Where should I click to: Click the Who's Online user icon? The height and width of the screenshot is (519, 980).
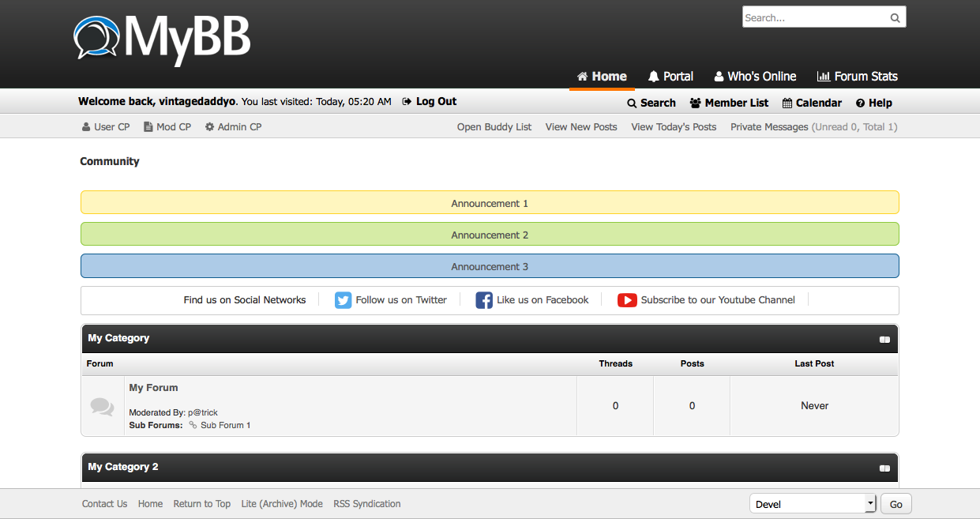[x=719, y=77]
